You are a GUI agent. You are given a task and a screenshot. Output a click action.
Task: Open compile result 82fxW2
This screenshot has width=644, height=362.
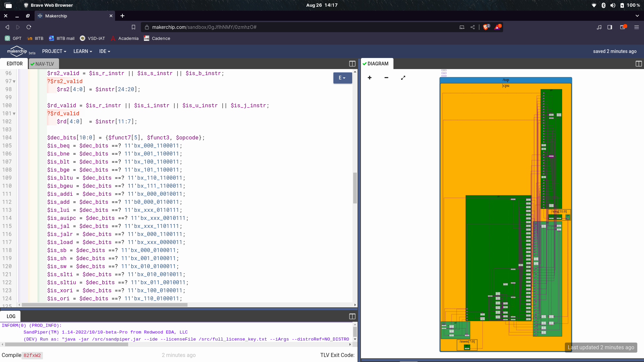pos(32,355)
